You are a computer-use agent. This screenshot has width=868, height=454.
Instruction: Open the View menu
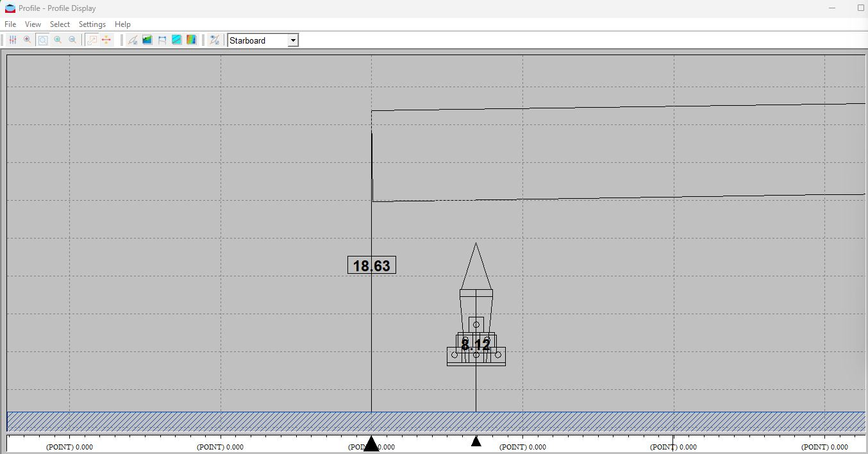click(33, 24)
